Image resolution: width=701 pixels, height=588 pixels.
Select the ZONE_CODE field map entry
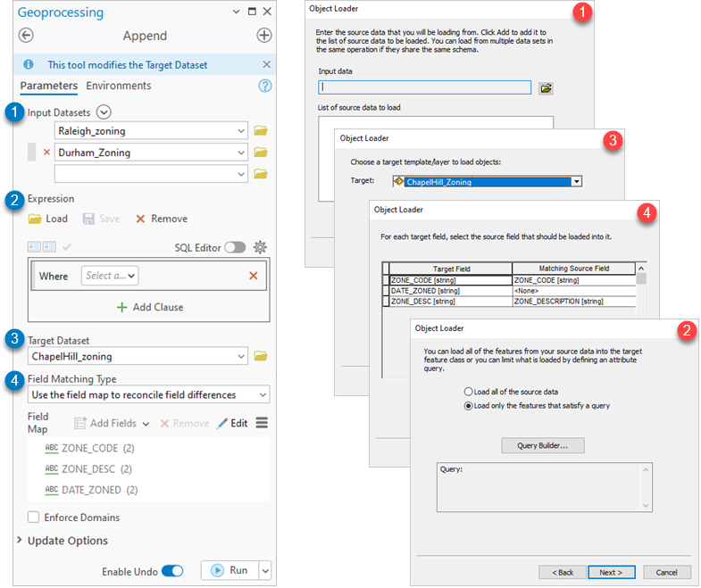point(89,448)
